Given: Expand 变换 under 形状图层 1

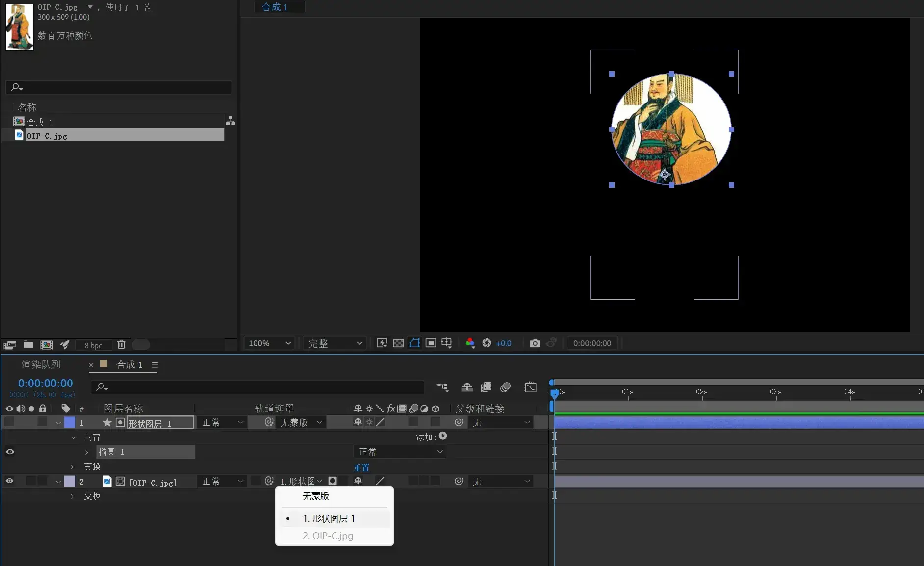Looking at the screenshot, I should 72,467.
